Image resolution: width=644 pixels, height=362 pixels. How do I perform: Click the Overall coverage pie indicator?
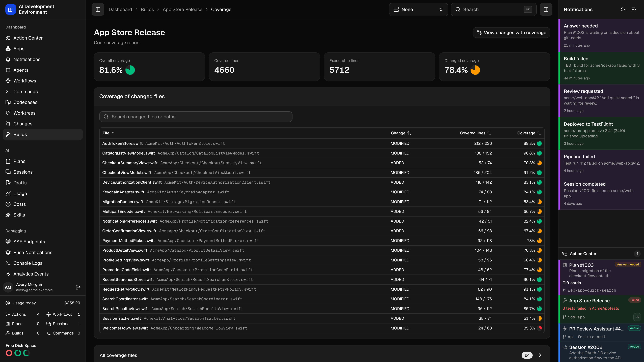(x=130, y=70)
